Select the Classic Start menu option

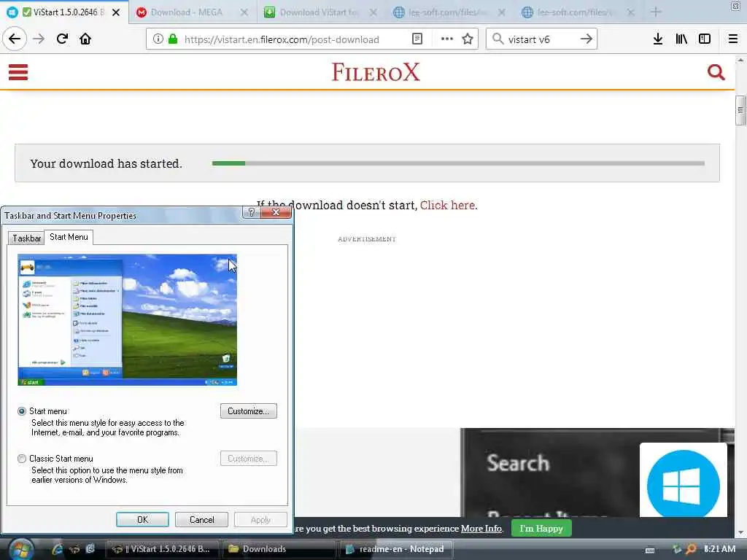point(22,459)
